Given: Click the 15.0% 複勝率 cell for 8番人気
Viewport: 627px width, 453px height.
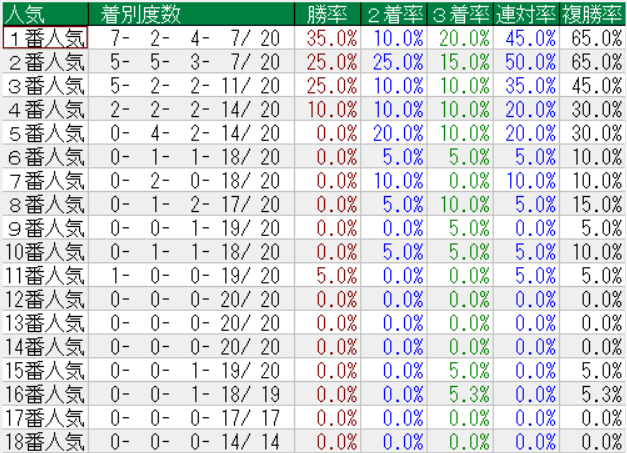Looking at the screenshot, I should pos(596,204).
